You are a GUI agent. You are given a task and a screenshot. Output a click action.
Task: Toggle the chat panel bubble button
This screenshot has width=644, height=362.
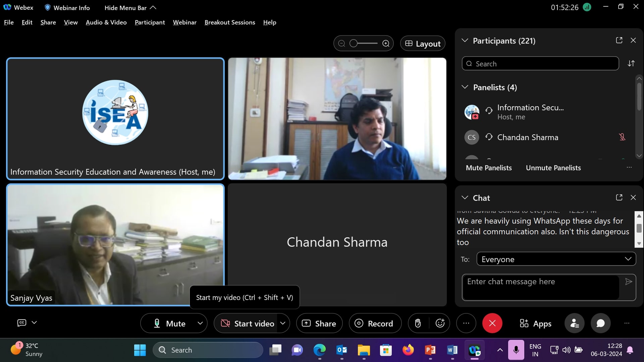point(600,323)
